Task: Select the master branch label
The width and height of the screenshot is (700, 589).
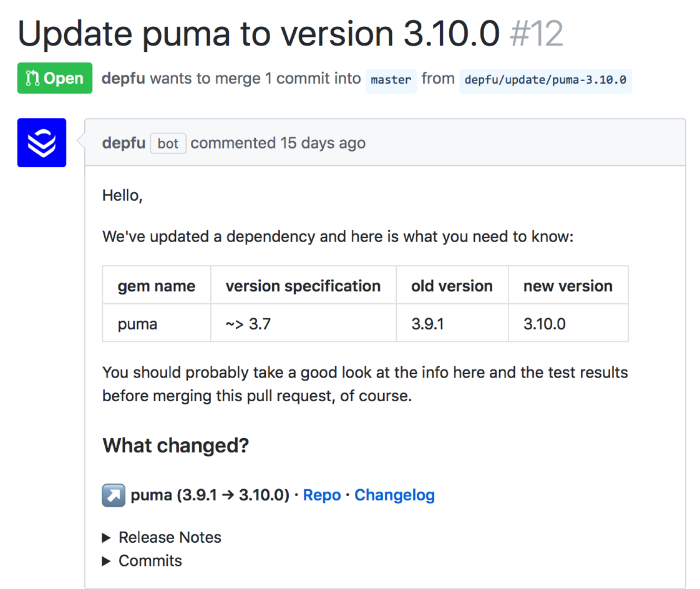Action: (x=391, y=80)
